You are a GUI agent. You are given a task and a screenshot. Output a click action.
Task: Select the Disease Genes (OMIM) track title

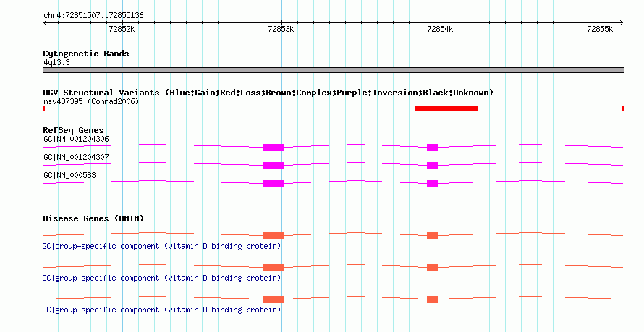(x=93, y=218)
